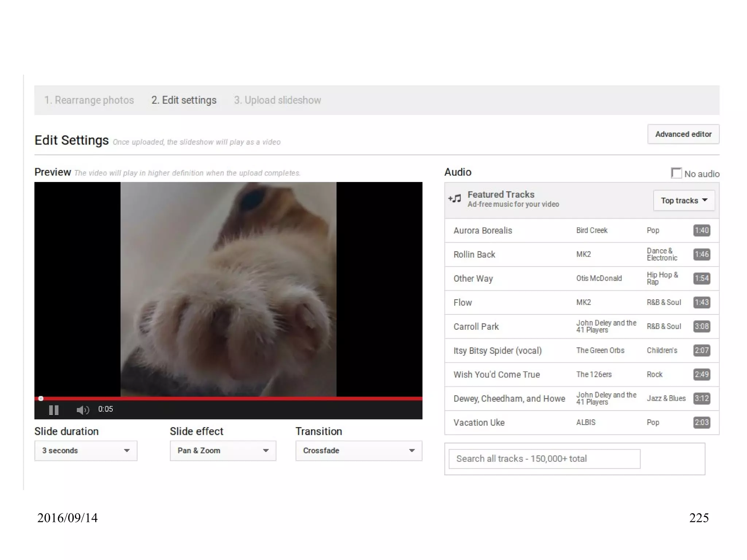
Task: Open the Slide duration dropdown
Action: [86, 451]
